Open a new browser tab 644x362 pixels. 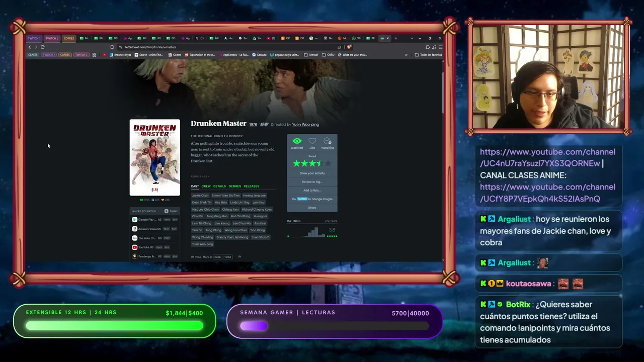[395, 38]
